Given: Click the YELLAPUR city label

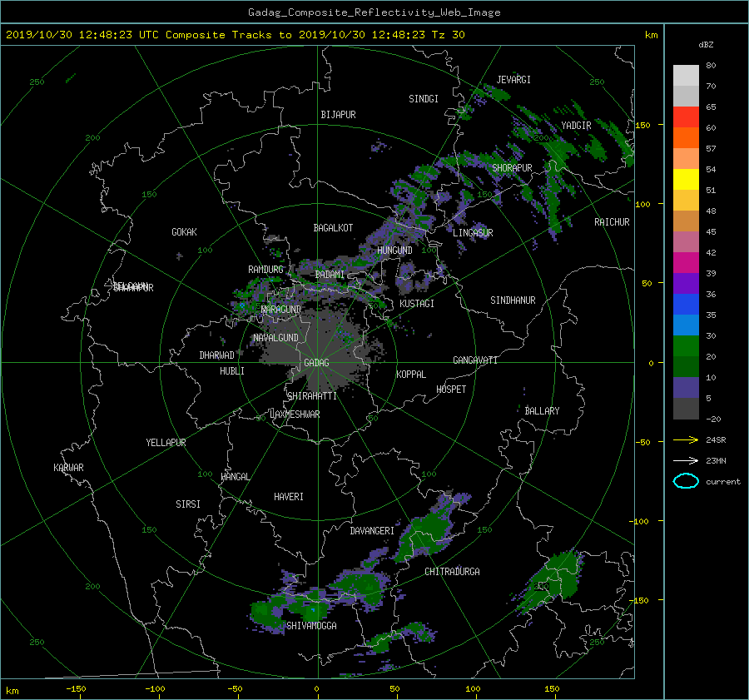Looking at the screenshot, I should (x=166, y=443).
